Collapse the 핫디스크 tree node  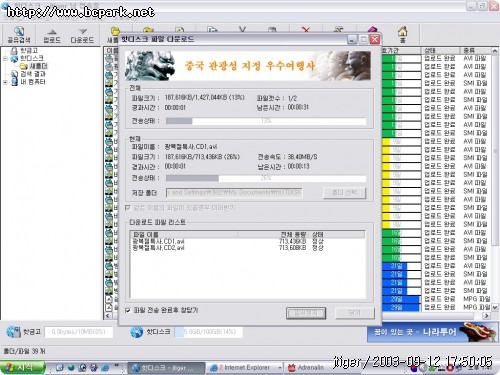[5, 59]
